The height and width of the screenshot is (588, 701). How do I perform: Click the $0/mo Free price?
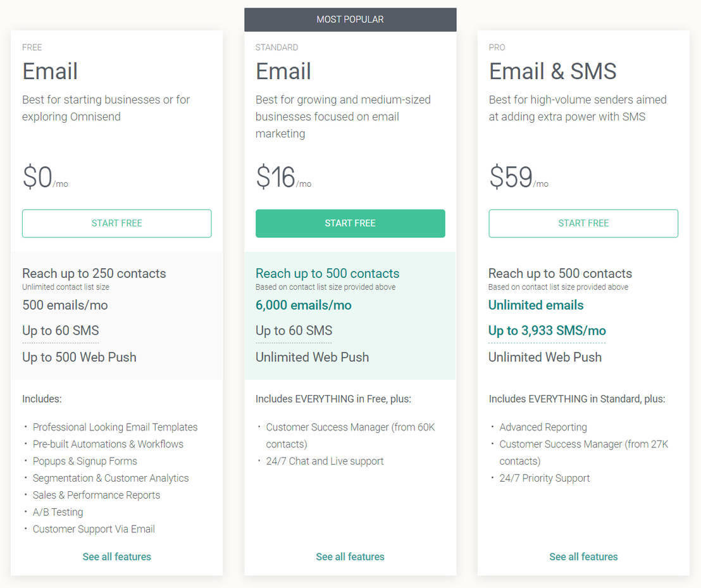pyautogui.click(x=44, y=178)
